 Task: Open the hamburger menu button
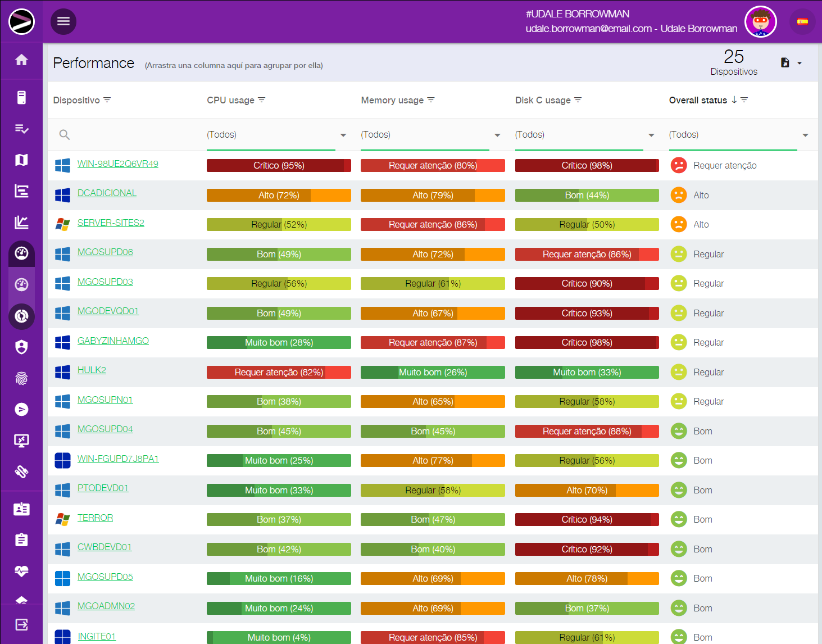(x=63, y=21)
